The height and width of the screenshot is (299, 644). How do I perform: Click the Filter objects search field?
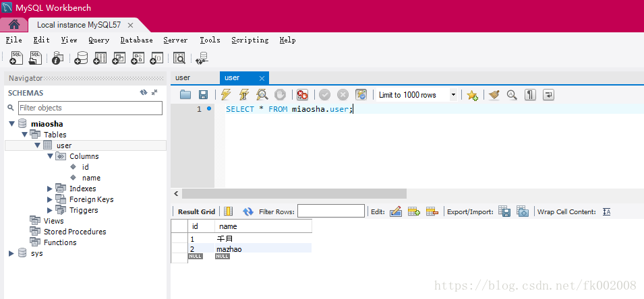tap(90, 108)
